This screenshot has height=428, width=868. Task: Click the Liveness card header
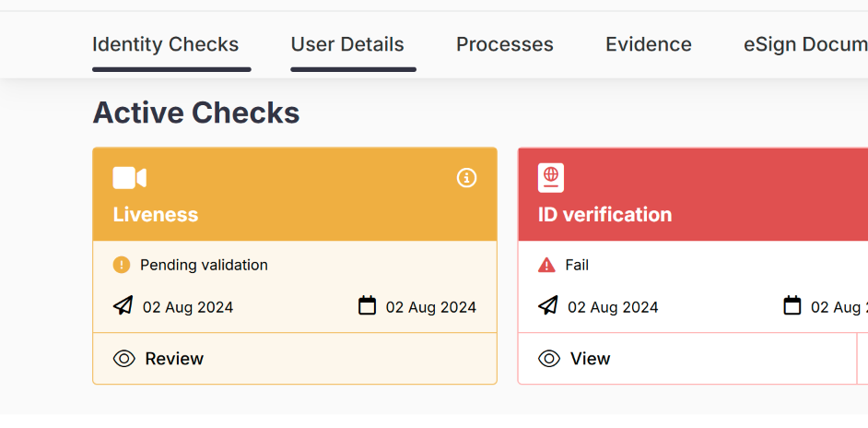click(295, 214)
